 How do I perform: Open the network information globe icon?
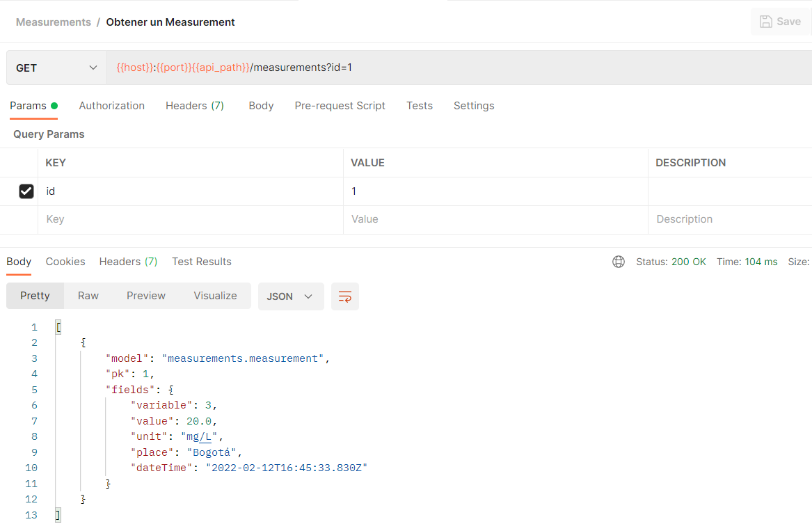(618, 261)
